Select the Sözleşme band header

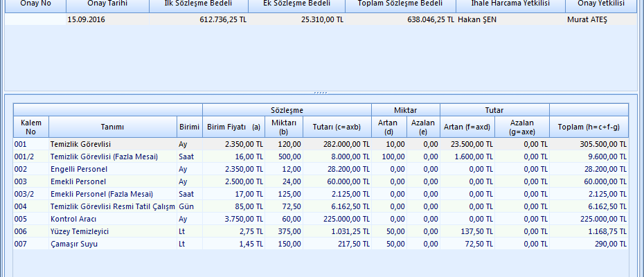(287, 110)
